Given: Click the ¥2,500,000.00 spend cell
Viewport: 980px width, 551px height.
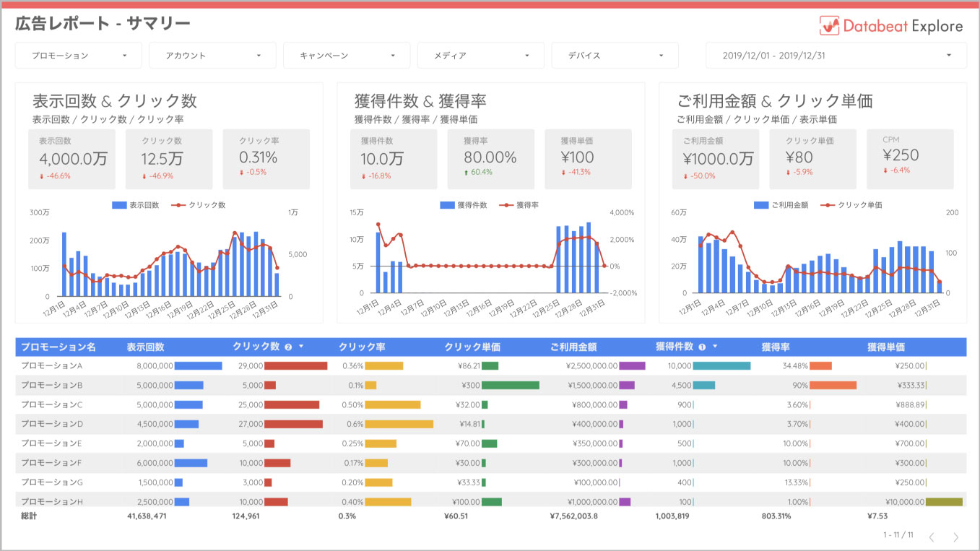Looking at the screenshot, I should (x=592, y=366).
